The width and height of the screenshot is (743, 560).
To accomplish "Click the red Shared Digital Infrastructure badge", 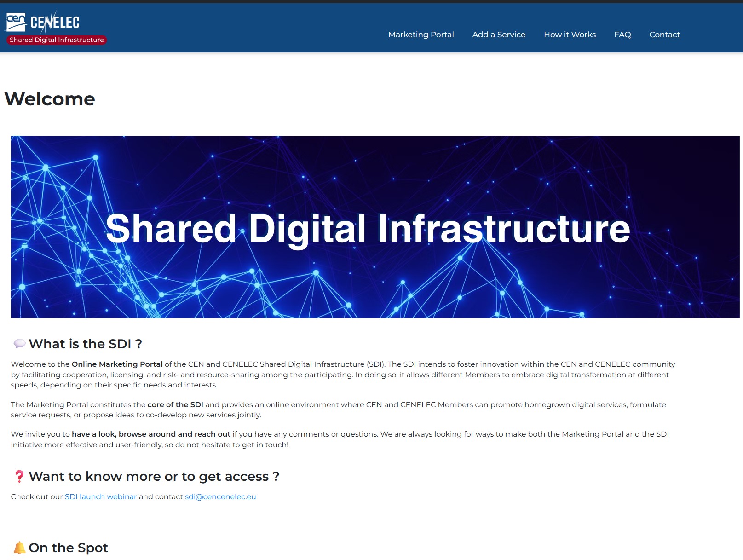I will [x=57, y=40].
